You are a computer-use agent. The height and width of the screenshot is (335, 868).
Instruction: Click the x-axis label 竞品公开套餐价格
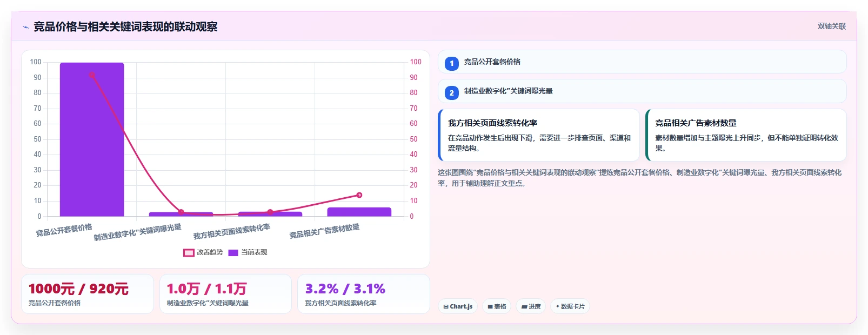pos(64,230)
